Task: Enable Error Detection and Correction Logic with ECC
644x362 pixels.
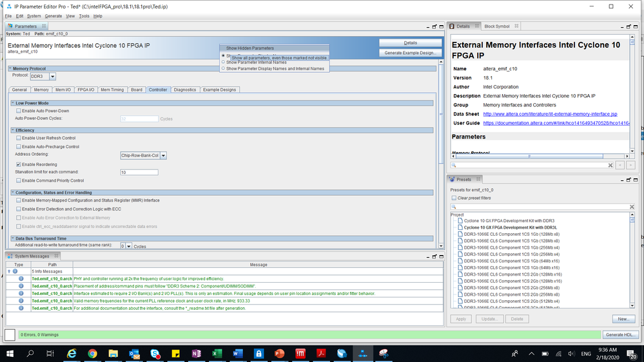Action: [x=19, y=209]
